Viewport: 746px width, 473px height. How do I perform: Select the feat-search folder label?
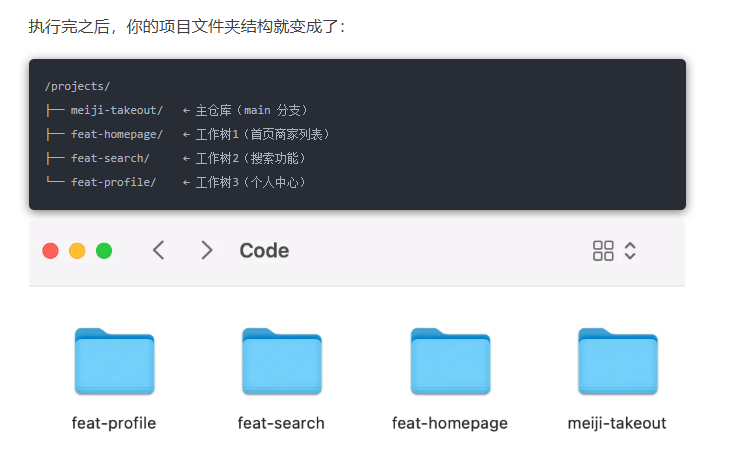coord(281,423)
